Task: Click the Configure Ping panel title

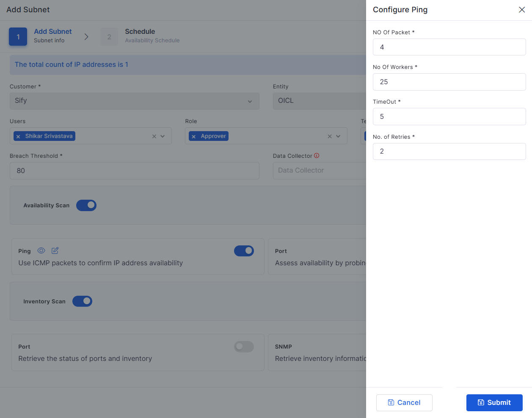Action: 400,10
